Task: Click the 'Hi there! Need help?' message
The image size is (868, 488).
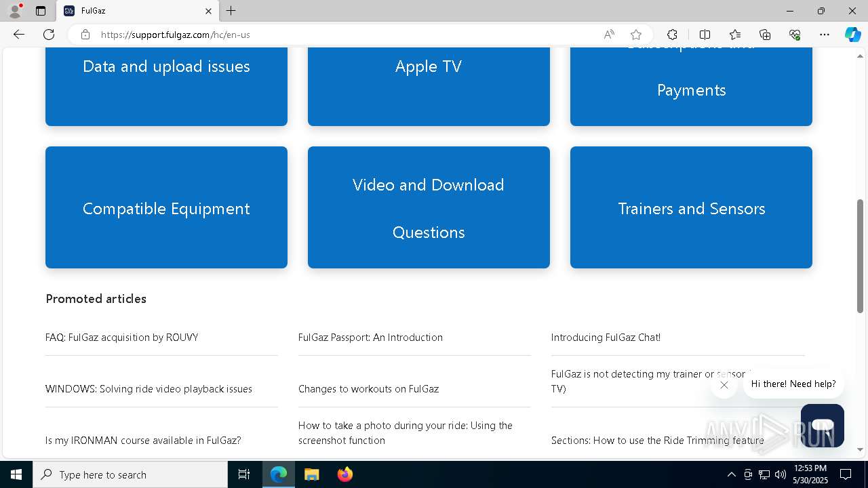Action: [x=793, y=384]
